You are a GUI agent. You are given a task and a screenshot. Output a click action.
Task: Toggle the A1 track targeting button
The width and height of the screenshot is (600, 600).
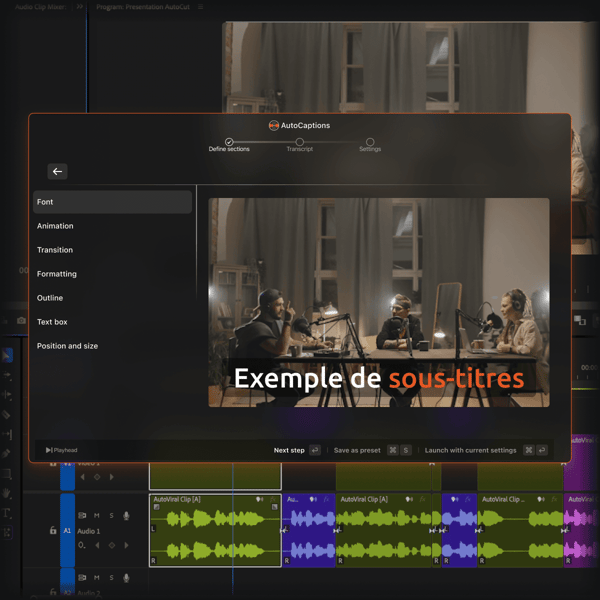68,531
